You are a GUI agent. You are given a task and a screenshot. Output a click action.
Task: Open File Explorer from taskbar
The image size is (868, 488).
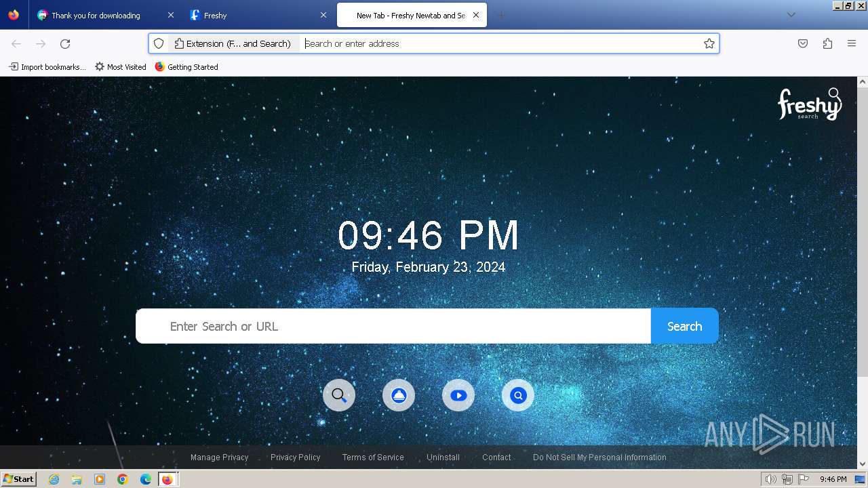77,479
